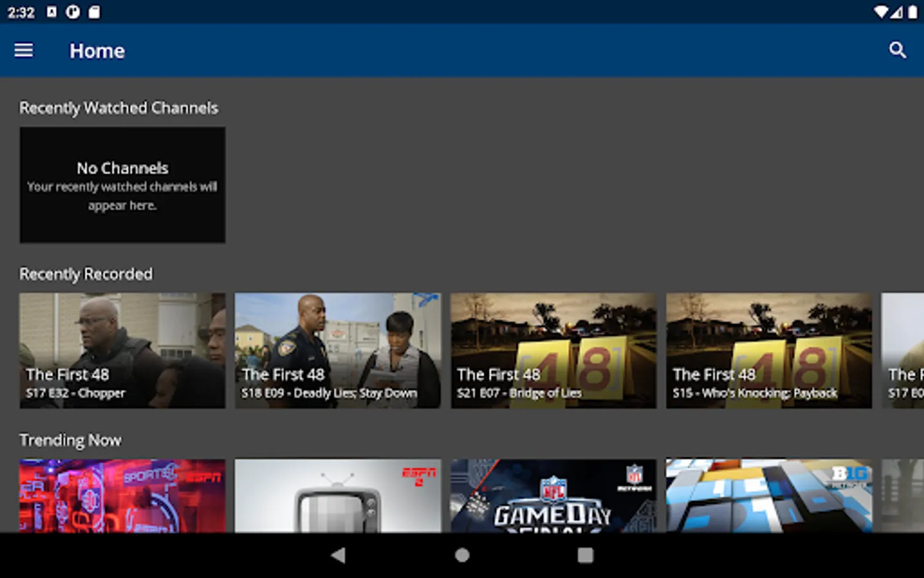Select the NFL GameDay trending tile
The width and height of the screenshot is (924, 578).
[x=554, y=496]
